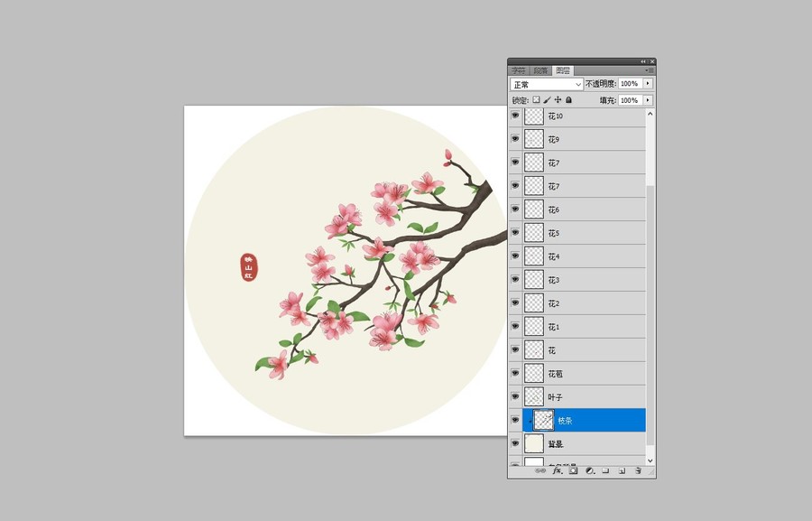Hide the 花苞 layer

(515, 373)
